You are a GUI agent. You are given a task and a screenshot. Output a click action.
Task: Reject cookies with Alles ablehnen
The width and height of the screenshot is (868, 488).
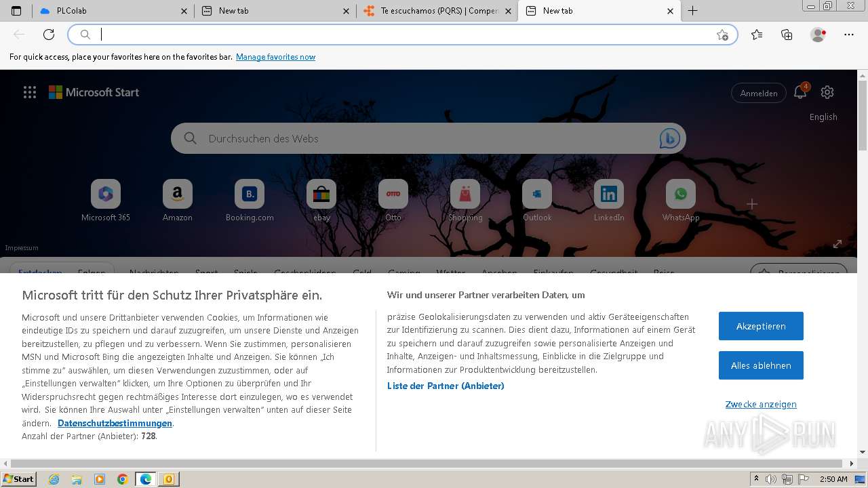tap(761, 365)
